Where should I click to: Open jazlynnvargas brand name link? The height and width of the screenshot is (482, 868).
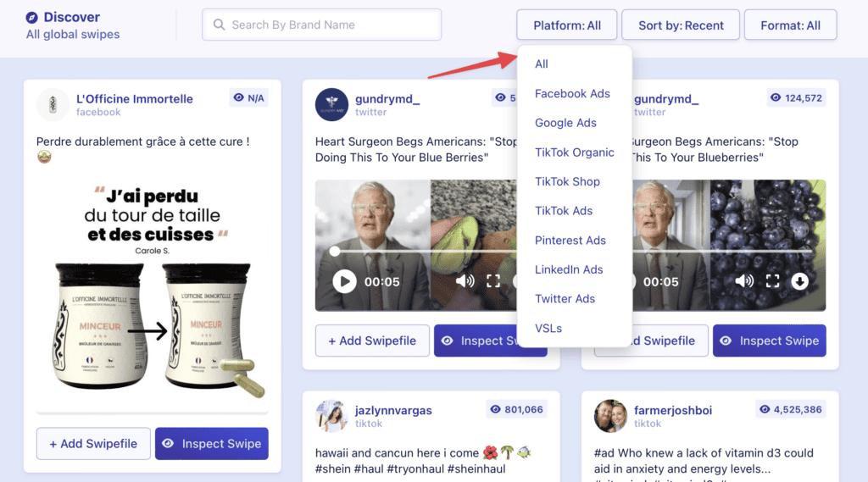(393, 411)
